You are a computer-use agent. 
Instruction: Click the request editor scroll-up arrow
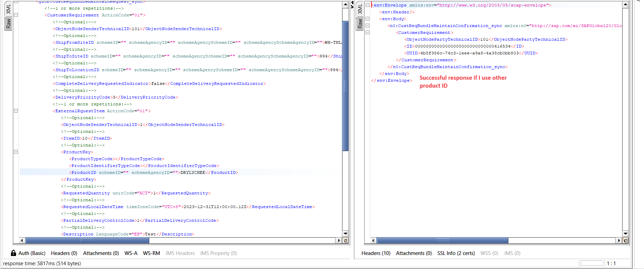click(x=345, y=5)
